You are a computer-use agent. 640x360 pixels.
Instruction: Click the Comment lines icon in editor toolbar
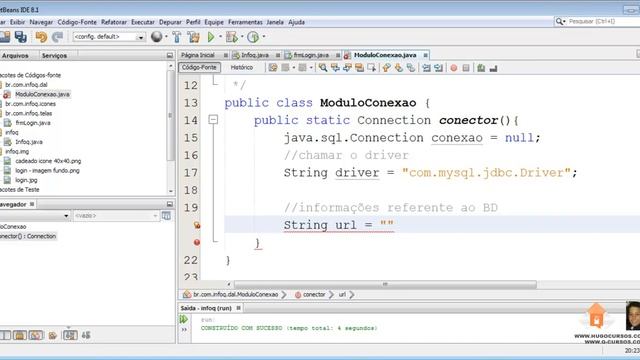coord(481,68)
